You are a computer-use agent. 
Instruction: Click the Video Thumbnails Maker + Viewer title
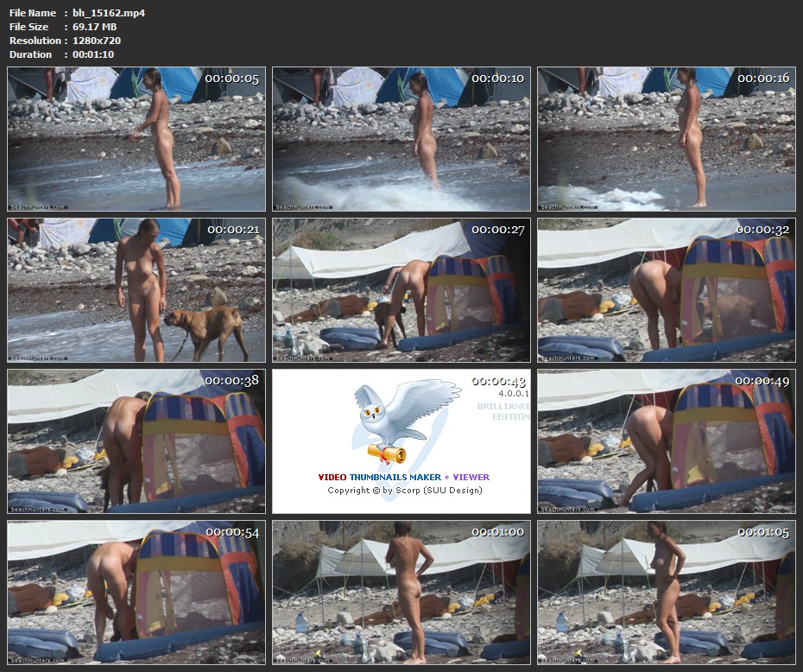point(403,477)
